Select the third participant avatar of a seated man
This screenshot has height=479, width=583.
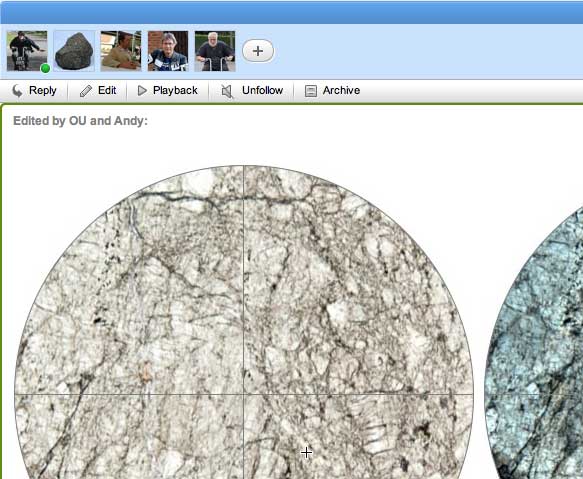[121, 51]
